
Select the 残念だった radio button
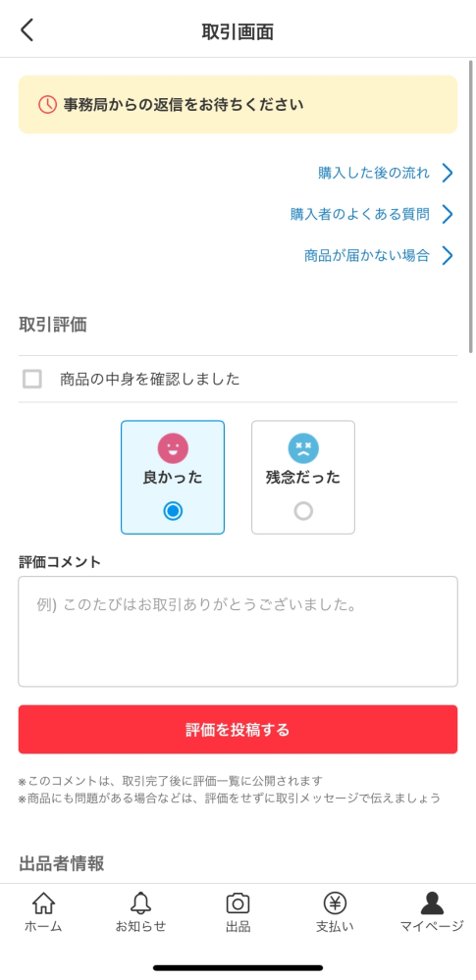(303, 511)
